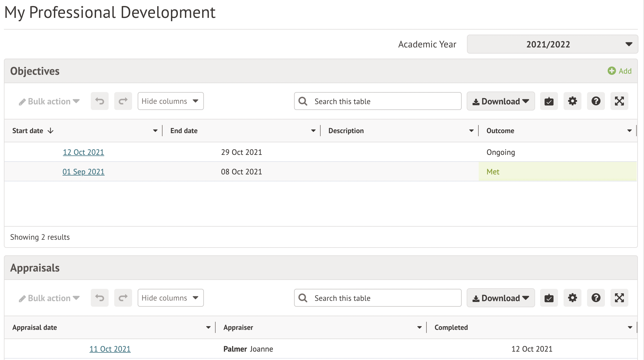Sort by Start date column header
Viewport: 644px width, 360px height.
(28, 131)
